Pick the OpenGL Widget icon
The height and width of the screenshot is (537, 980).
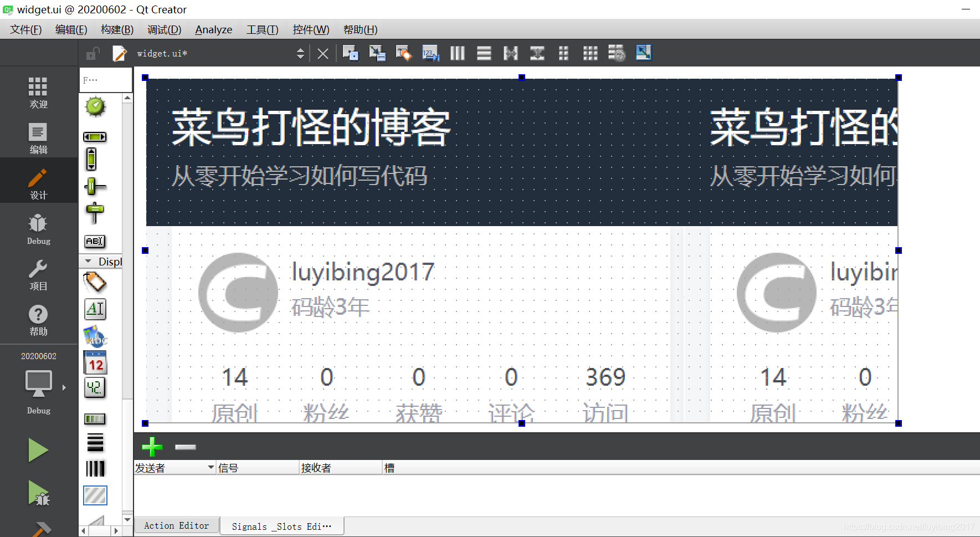click(95, 495)
